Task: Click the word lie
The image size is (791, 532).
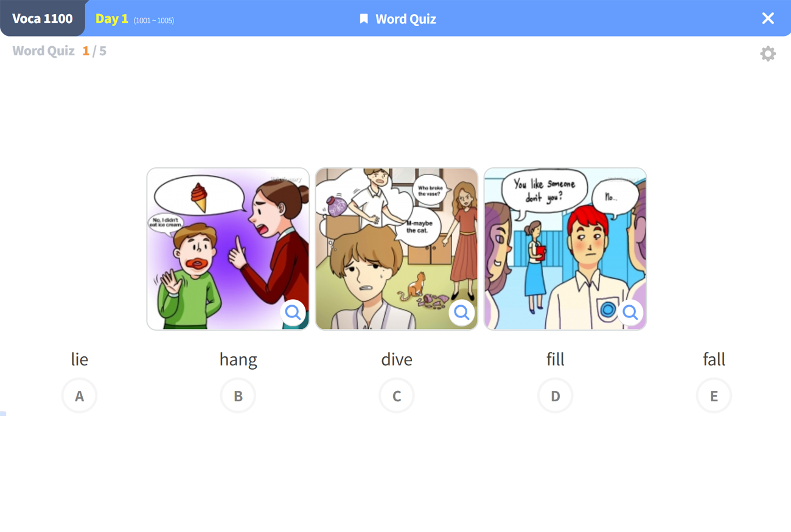Action: pyautogui.click(x=79, y=359)
